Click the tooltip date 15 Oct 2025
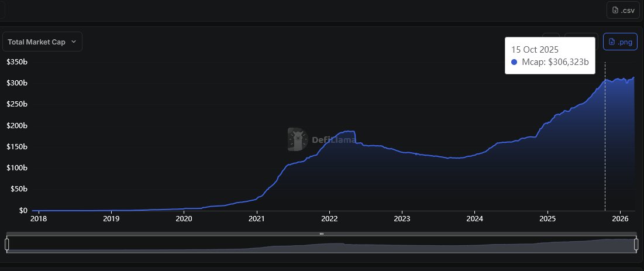Screen dimensions: 644x271 coord(535,50)
